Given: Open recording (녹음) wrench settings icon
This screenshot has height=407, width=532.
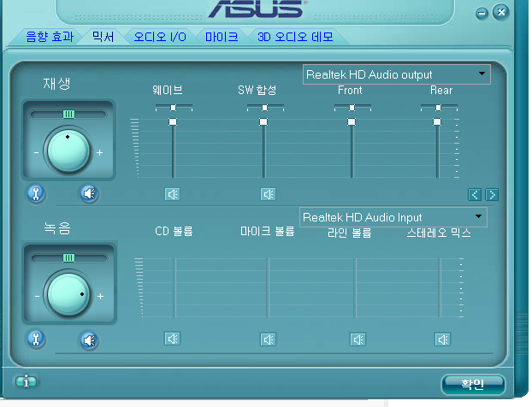Looking at the screenshot, I should [36, 339].
